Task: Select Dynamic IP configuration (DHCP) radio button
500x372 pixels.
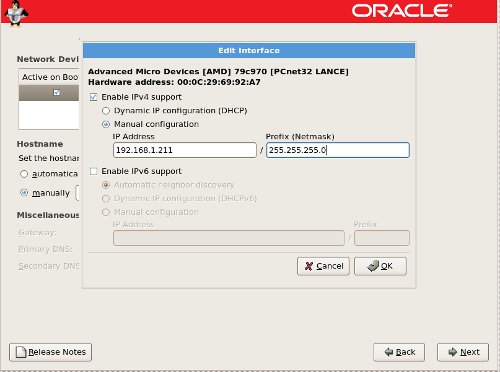Action: (106, 111)
